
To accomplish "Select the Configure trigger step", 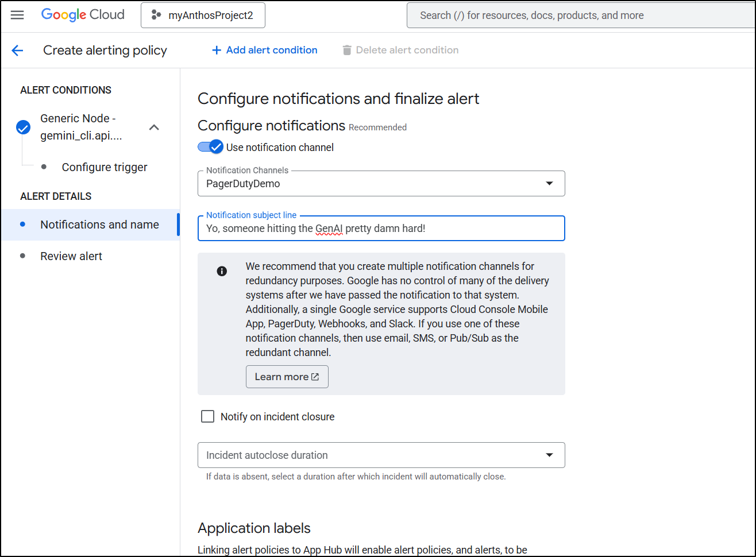I will point(105,167).
